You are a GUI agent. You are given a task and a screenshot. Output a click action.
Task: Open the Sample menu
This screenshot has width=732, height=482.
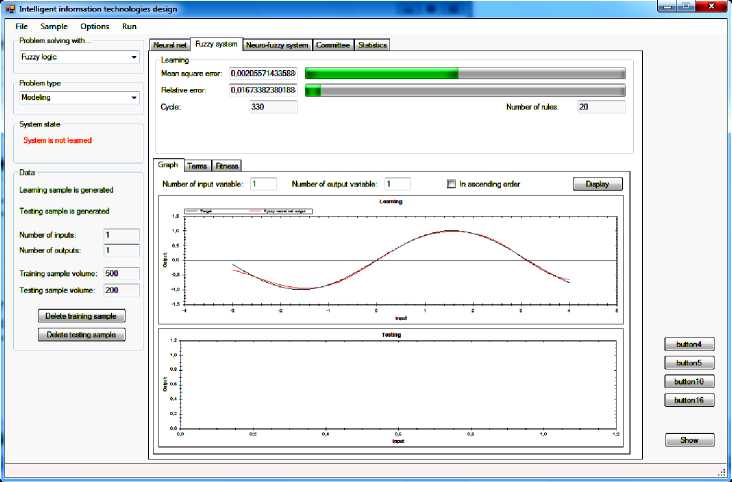click(54, 25)
